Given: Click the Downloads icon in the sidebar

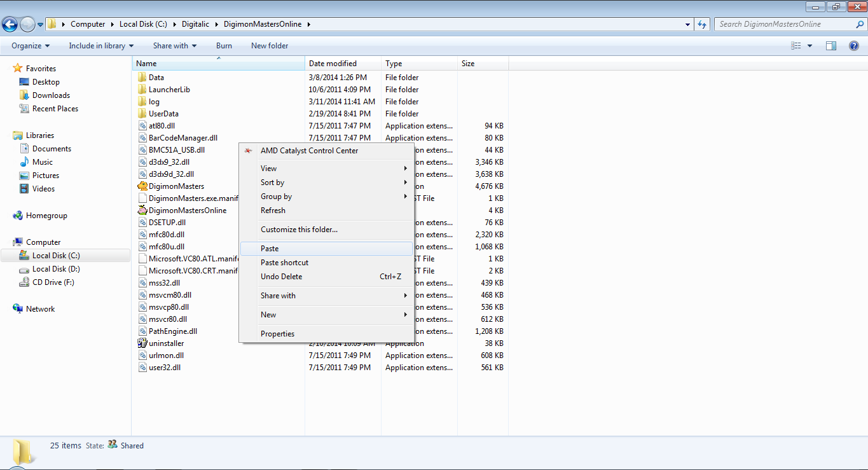Looking at the screenshot, I should point(24,95).
